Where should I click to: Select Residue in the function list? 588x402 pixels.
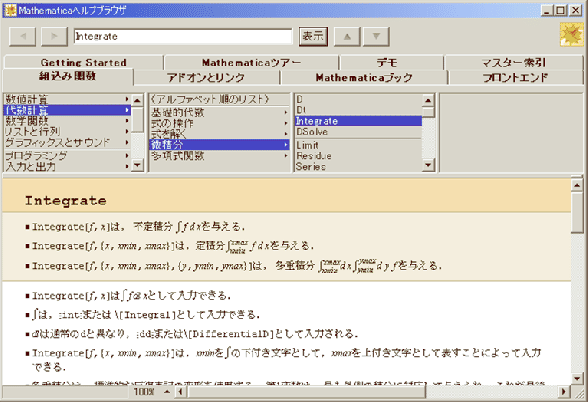358,156
